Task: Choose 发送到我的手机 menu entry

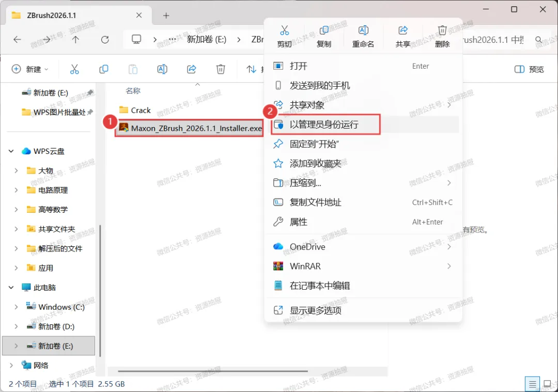Action: 363,86
